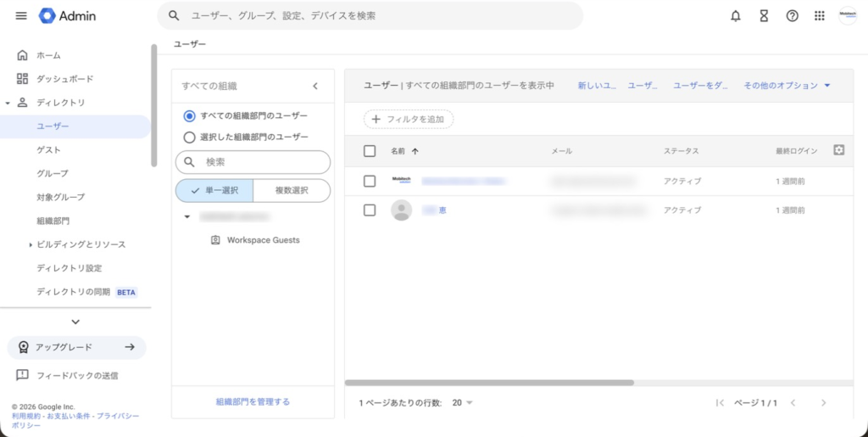Open the column settings gear icon
The image size is (868, 437).
point(838,149)
